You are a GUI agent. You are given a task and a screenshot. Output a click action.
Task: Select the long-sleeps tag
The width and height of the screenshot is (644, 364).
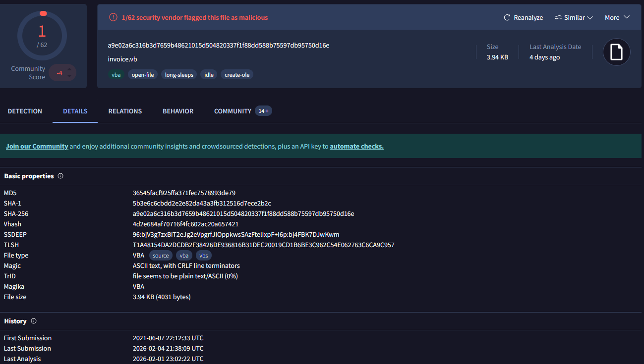coord(179,75)
